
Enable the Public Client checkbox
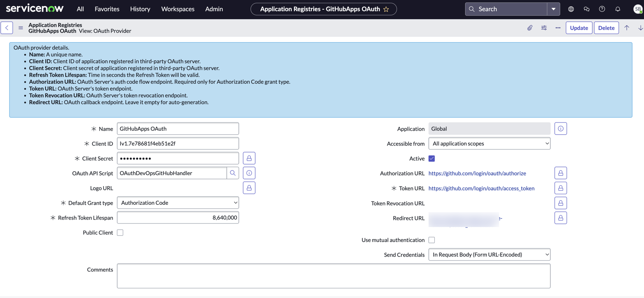pyautogui.click(x=120, y=232)
